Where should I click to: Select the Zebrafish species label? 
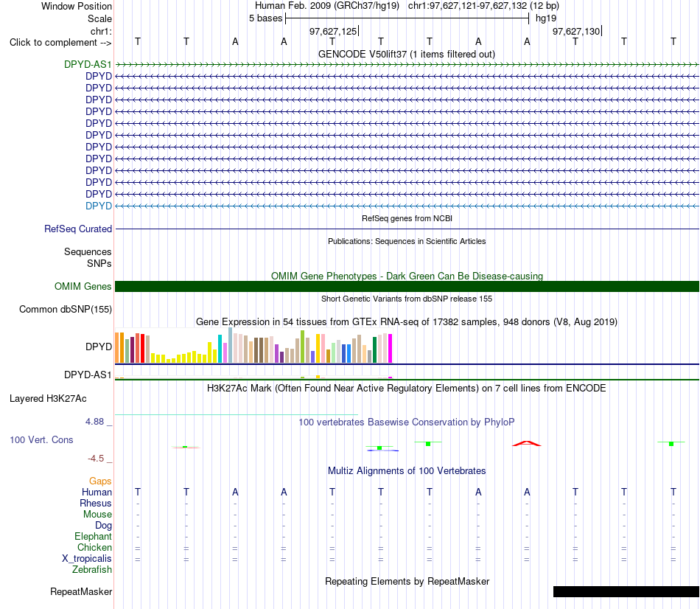[92, 570]
